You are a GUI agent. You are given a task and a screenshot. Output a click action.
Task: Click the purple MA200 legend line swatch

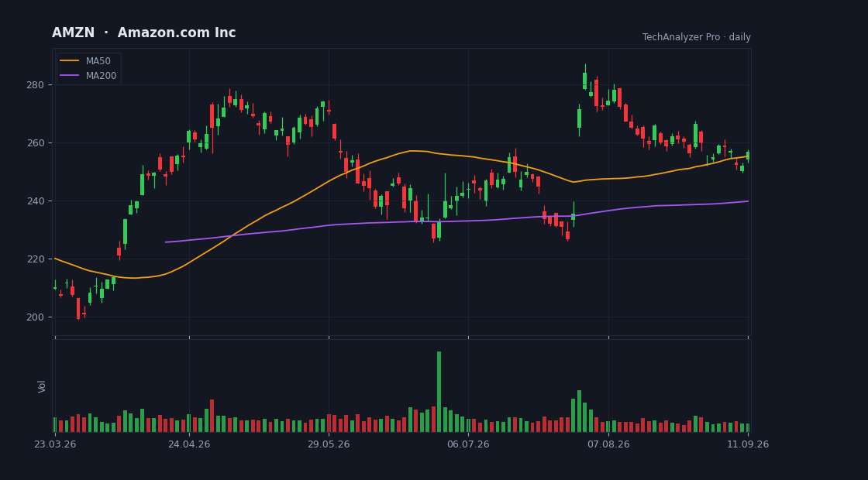69,76
